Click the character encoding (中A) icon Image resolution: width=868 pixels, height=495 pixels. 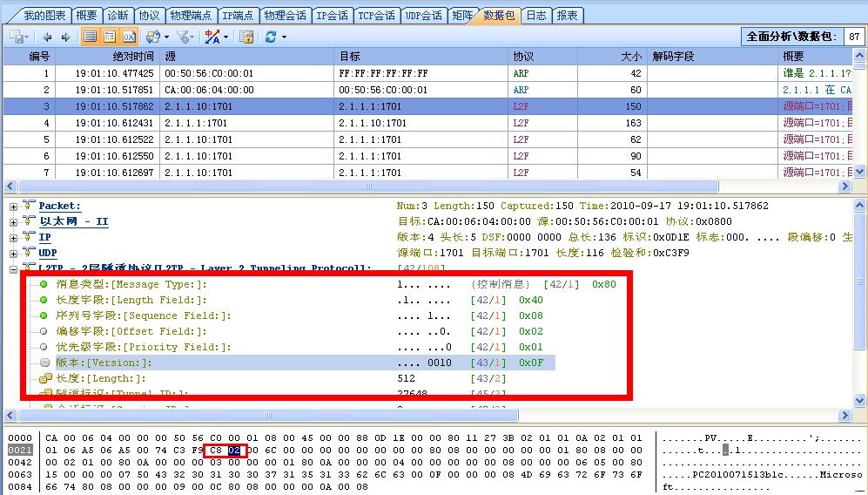[x=212, y=37]
